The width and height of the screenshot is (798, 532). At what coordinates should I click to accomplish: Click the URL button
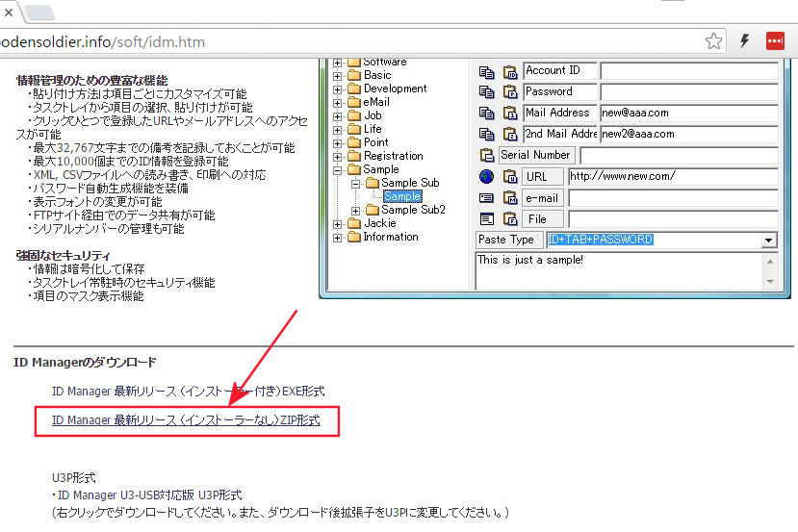coord(543,176)
